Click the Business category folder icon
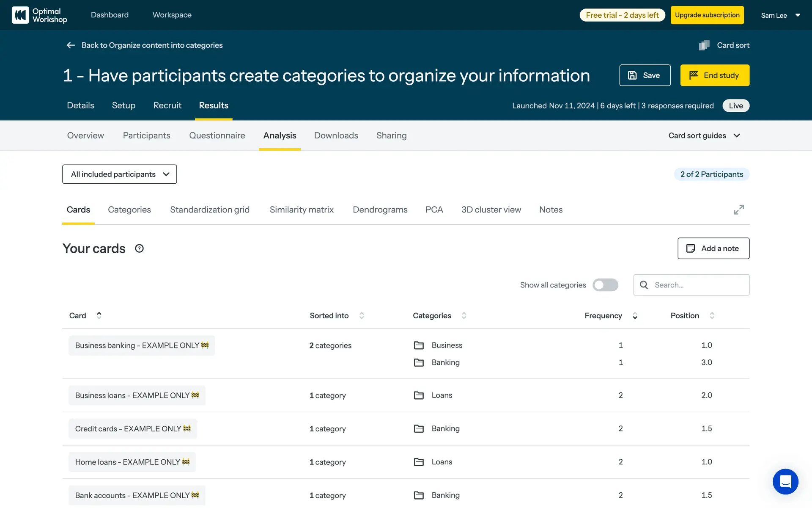This screenshot has width=812, height=508. coord(419,345)
